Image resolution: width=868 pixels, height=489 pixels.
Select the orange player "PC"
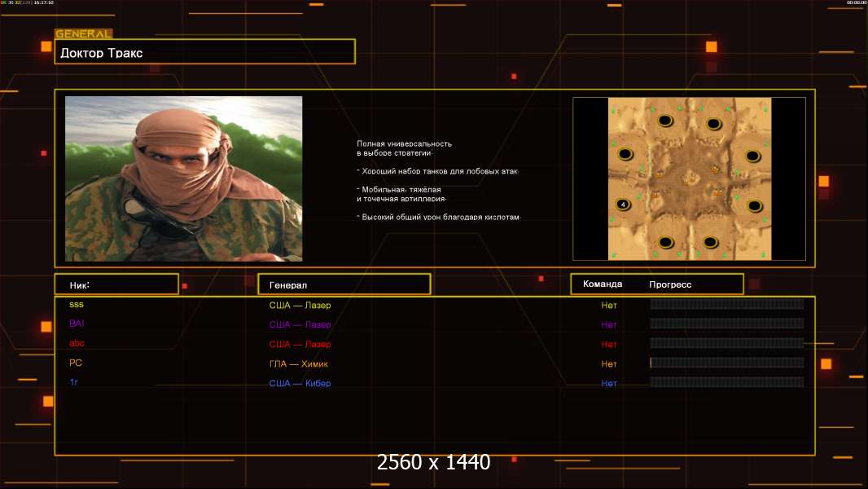click(76, 363)
